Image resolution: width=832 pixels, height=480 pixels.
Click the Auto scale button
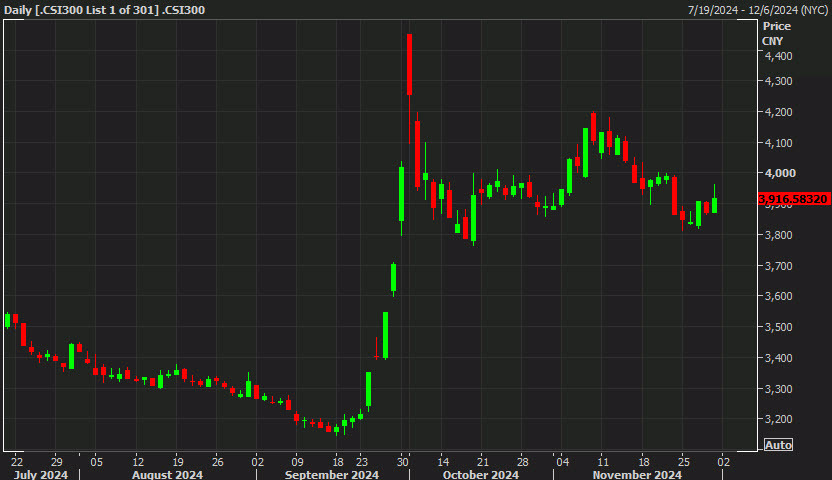(777, 444)
